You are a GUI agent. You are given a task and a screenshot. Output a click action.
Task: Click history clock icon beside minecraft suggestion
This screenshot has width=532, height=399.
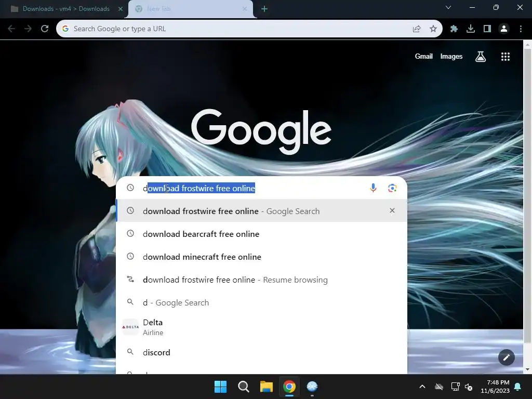(x=130, y=256)
